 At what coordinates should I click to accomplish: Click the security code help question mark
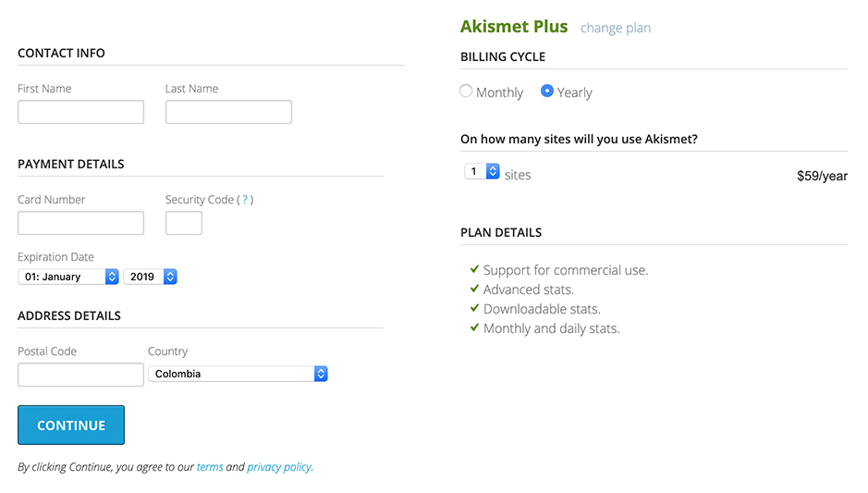pyautogui.click(x=245, y=200)
